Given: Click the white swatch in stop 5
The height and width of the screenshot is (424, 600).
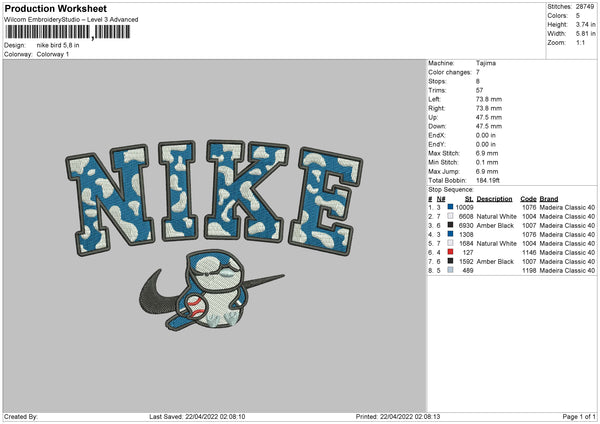Looking at the screenshot, I should click(450, 243).
